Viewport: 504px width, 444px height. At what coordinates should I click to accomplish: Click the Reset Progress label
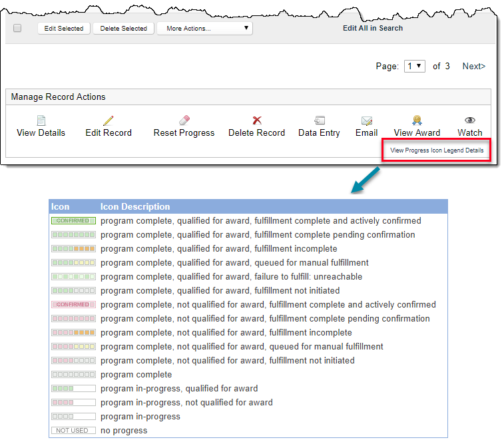tap(184, 133)
